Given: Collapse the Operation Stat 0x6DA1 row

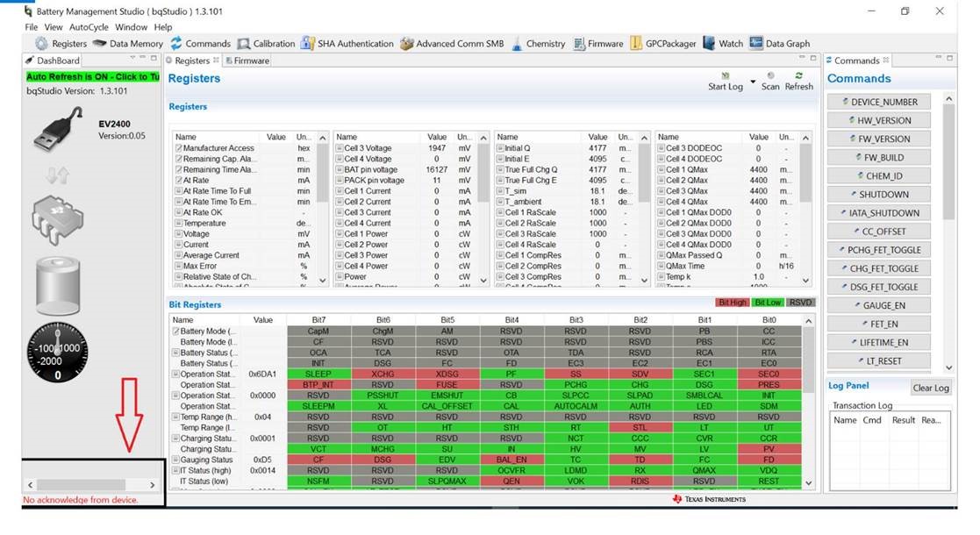Looking at the screenshot, I should point(176,374).
